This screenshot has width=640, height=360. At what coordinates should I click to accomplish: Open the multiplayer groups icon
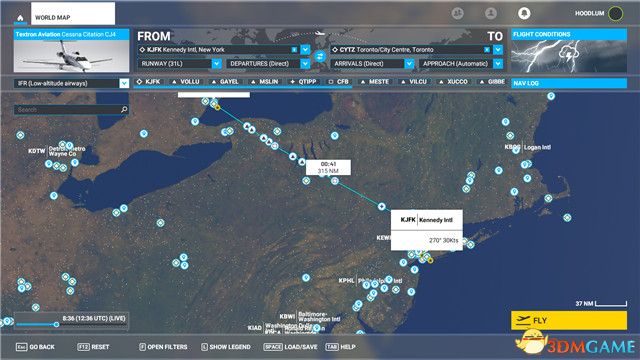tap(458, 13)
